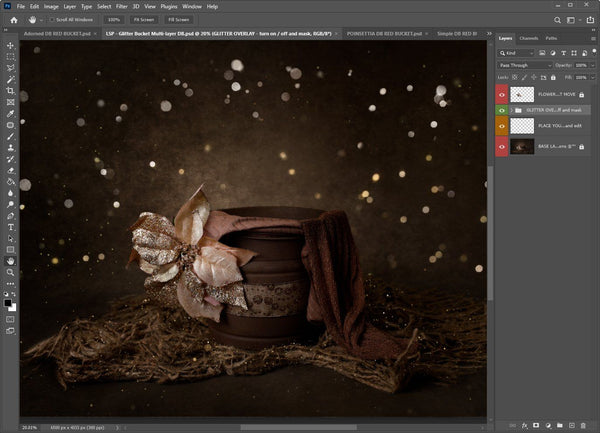Delete layer using the trash icon
Screen dimensions: 600x433
point(584,425)
